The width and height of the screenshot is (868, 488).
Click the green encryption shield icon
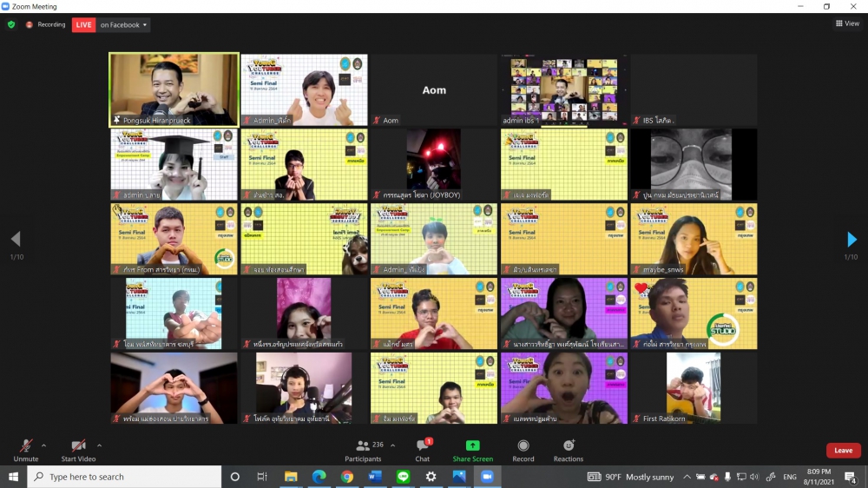click(11, 25)
